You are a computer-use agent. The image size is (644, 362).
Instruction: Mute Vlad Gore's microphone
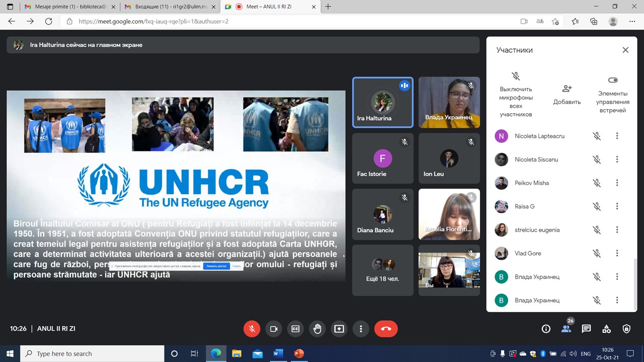coord(597,253)
